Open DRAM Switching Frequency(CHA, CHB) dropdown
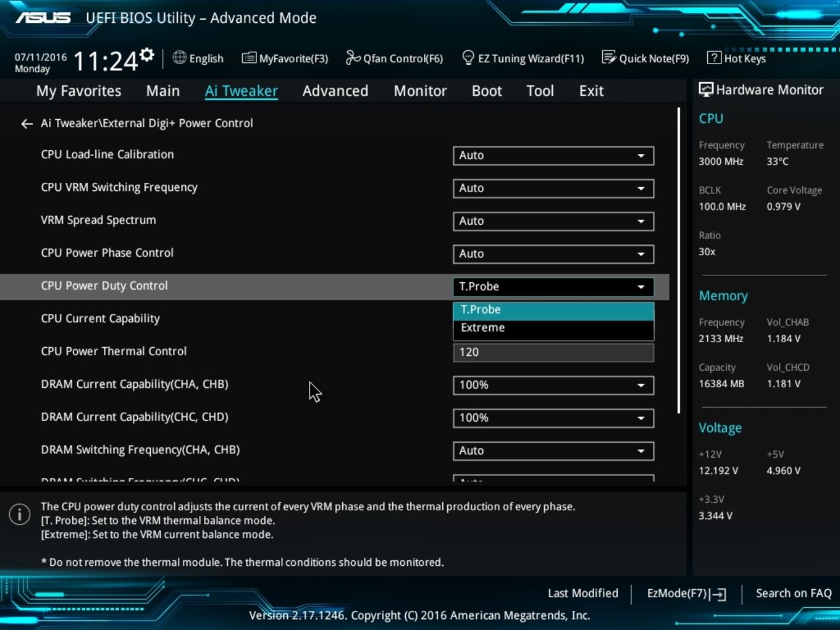 coord(553,451)
